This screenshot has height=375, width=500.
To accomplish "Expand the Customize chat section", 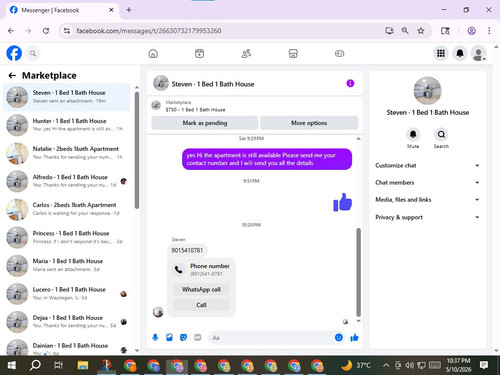I will pyautogui.click(x=427, y=165).
